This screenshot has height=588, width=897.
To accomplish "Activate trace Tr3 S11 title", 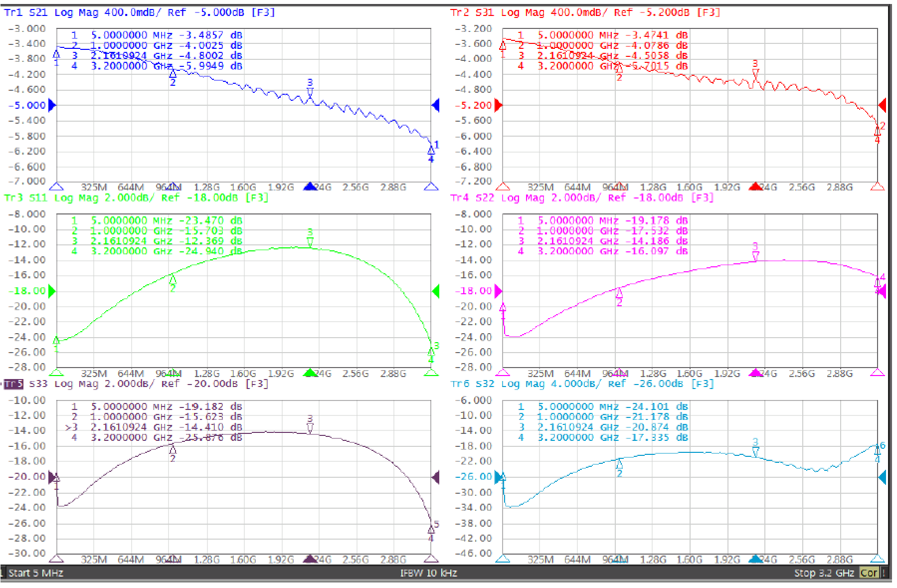I will (25, 198).
